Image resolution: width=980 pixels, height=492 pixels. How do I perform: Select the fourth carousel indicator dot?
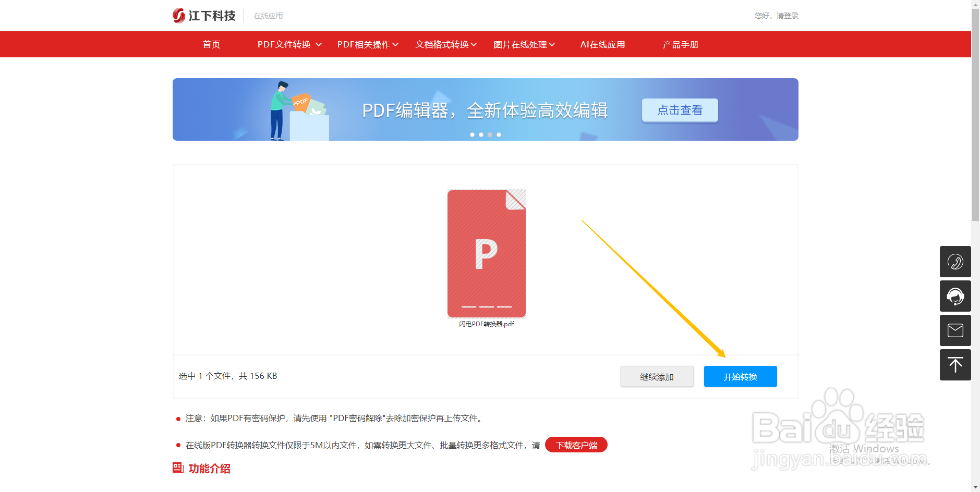coord(498,134)
